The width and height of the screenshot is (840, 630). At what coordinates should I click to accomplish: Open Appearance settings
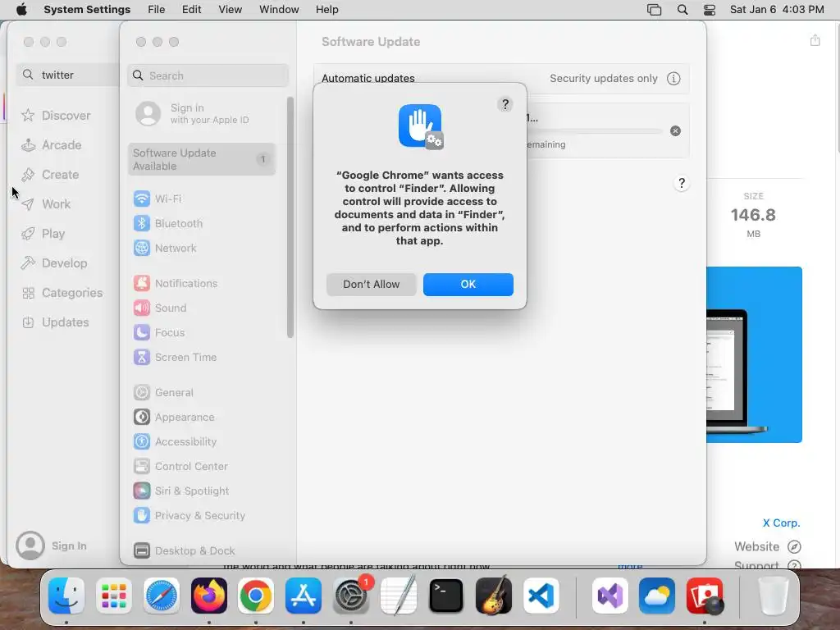pyautogui.click(x=202, y=418)
